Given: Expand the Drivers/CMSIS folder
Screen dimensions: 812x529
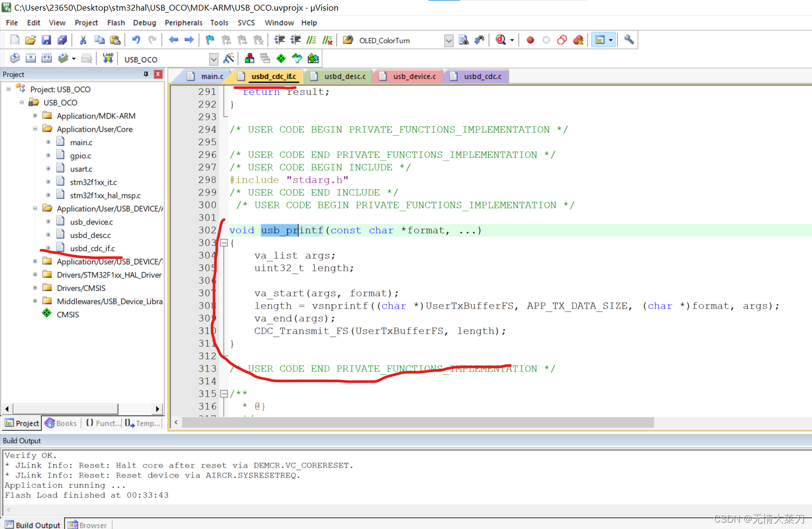Looking at the screenshot, I should pos(35,288).
